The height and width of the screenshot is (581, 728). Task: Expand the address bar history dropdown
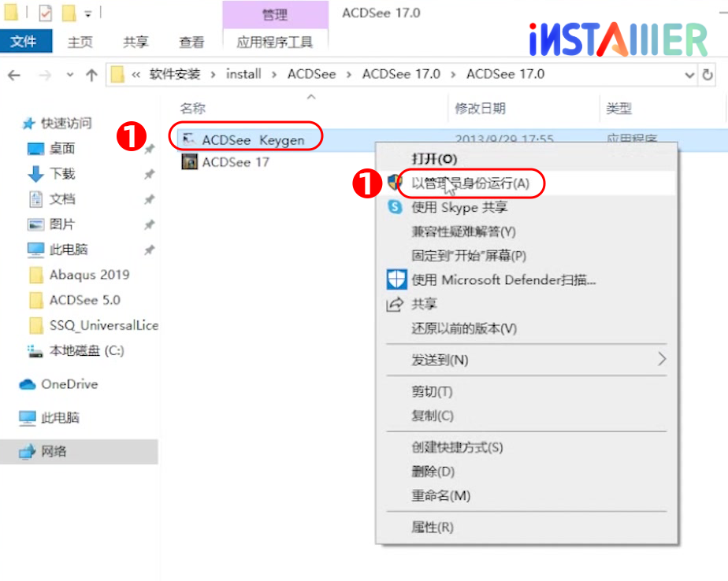(x=689, y=75)
